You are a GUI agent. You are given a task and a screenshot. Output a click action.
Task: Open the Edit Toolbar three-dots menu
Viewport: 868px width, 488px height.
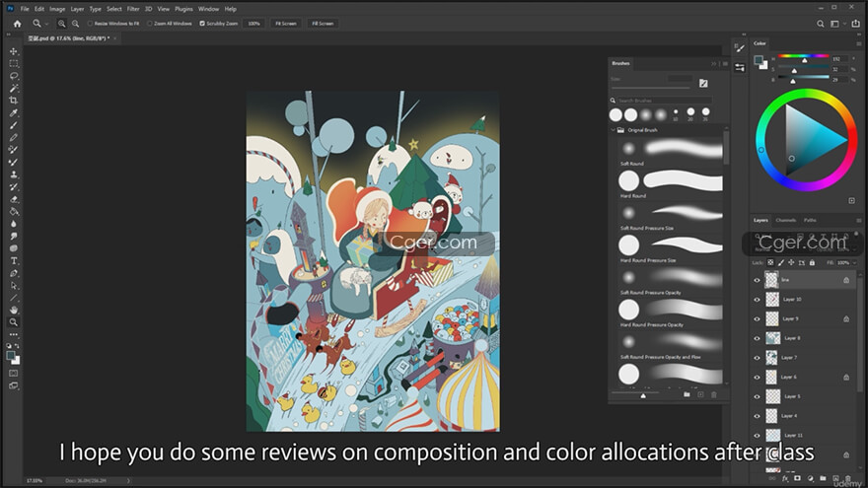coord(13,334)
